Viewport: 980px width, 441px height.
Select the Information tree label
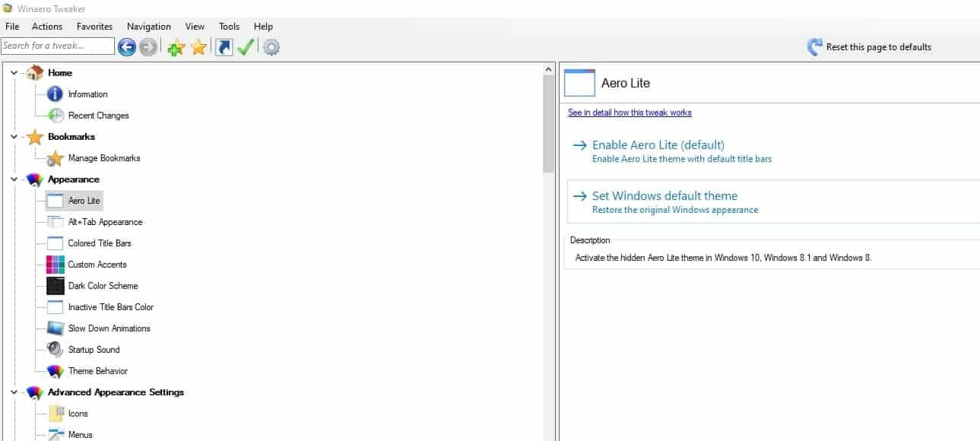87,94
